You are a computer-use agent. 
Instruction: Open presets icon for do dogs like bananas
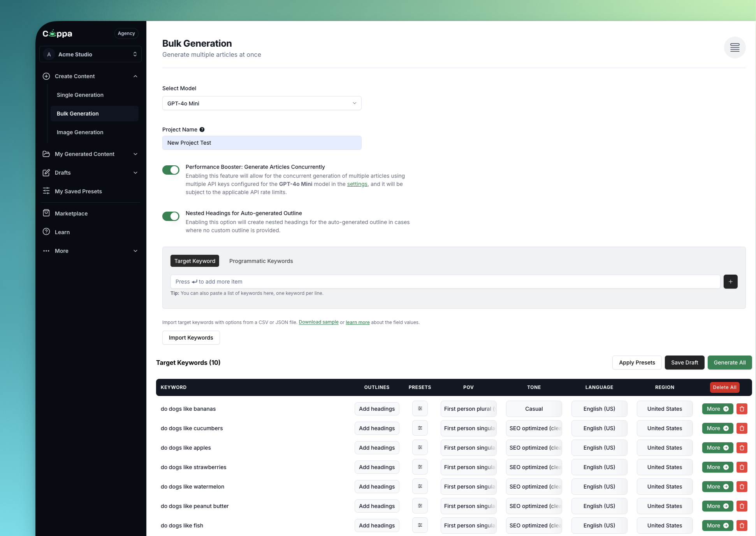pos(420,409)
